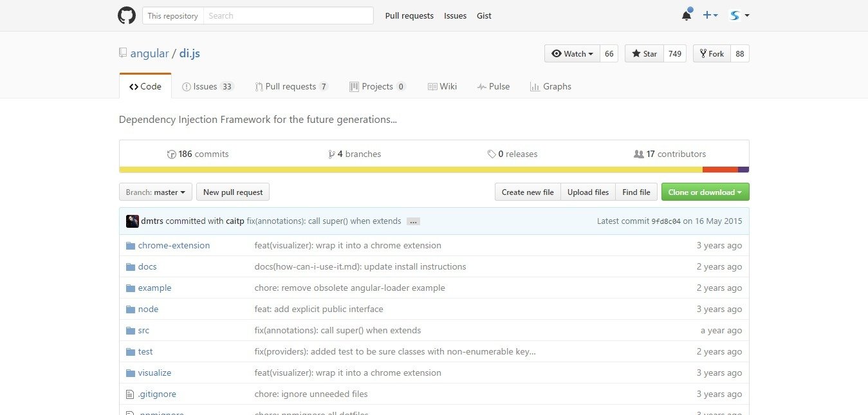Image resolution: width=868 pixels, height=415 pixels.
Task: Switch to the Pull requests 7 tab
Action: (x=291, y=86)
